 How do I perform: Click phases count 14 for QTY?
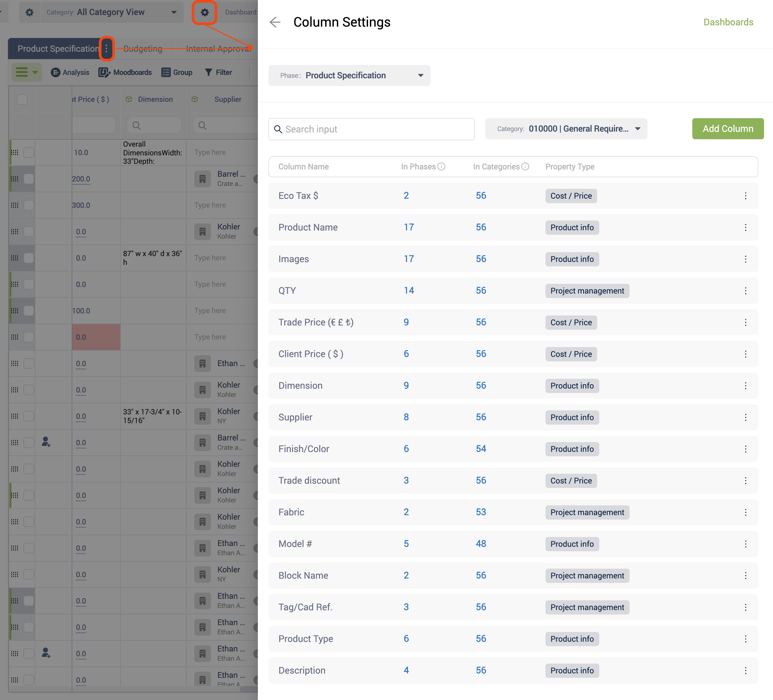point(409,291)
